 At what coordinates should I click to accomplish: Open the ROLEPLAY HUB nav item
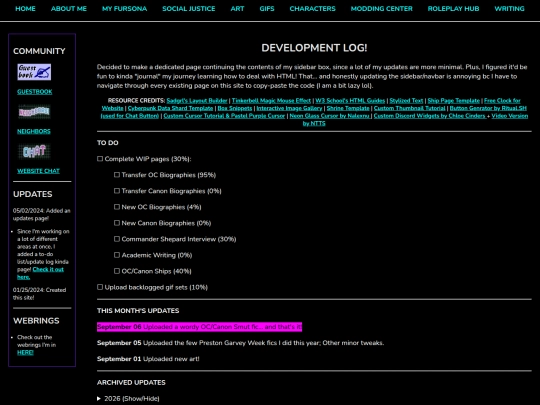pos(453,9)
